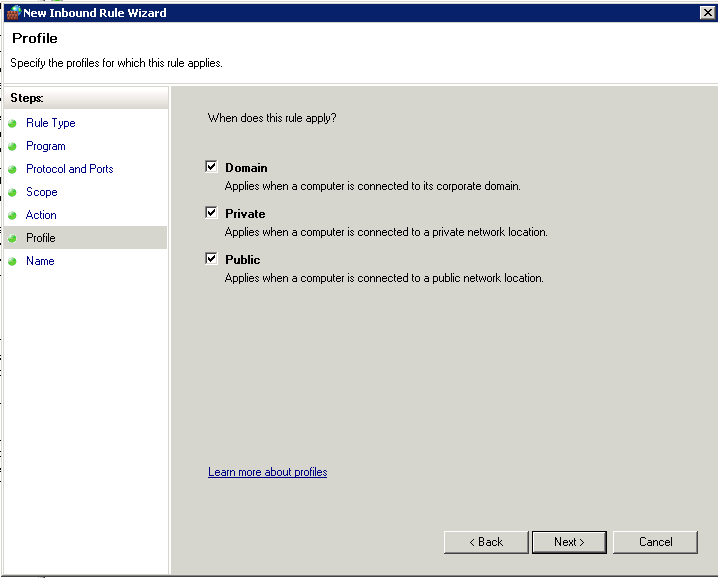Click the green bullet beside Program
This screenshot has width=718, height=578.
coord(12,146)
